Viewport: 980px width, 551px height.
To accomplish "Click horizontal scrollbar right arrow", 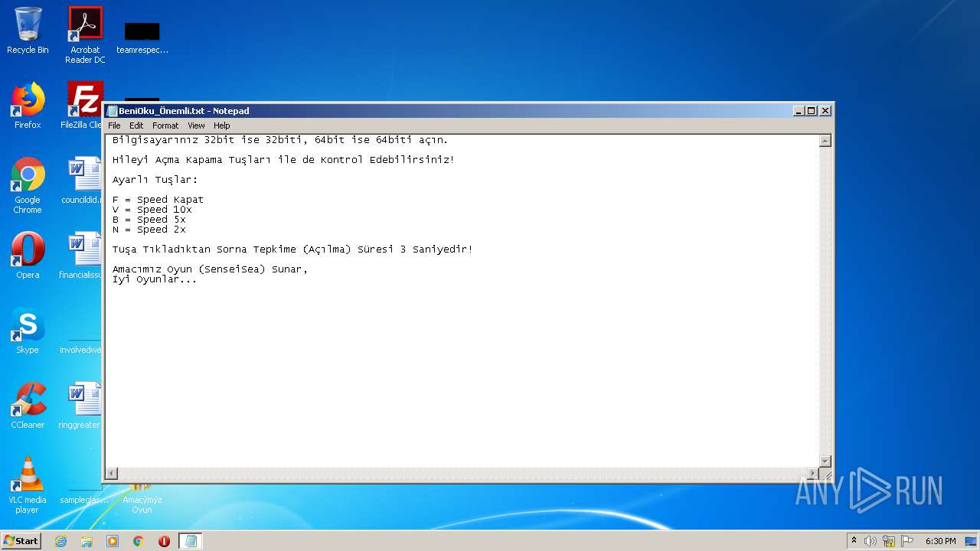I will [x=813, y=474].
